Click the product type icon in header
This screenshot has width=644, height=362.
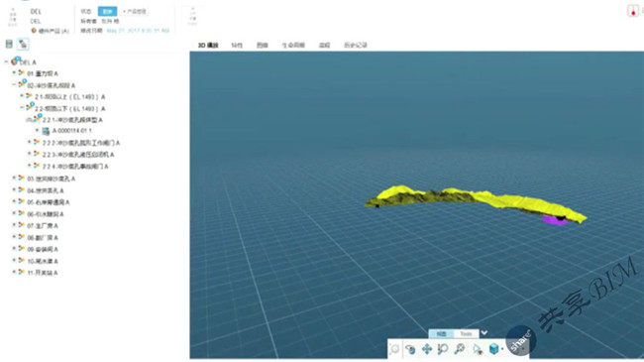coord(34,31)
